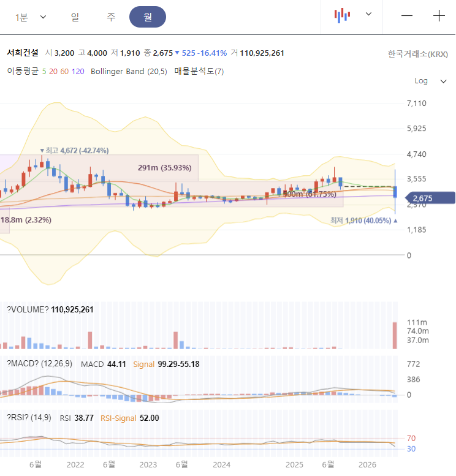Click the latest tall volume bar
Viewport: 456px width, 476px height.
(395, 336)
